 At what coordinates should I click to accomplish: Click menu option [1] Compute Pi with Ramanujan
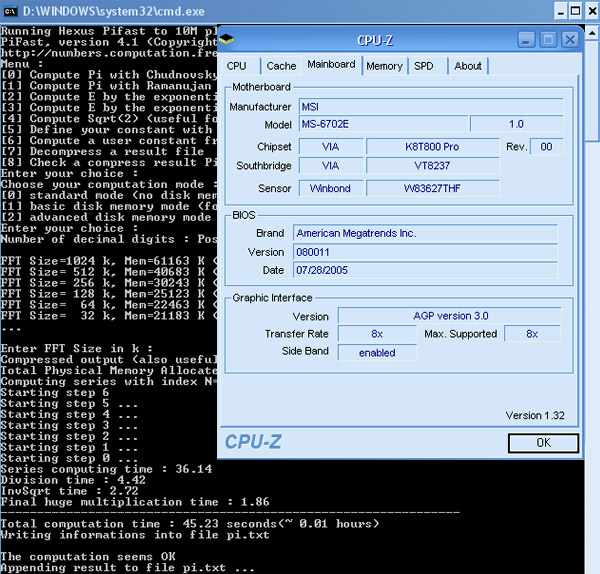tap(106, 86)
